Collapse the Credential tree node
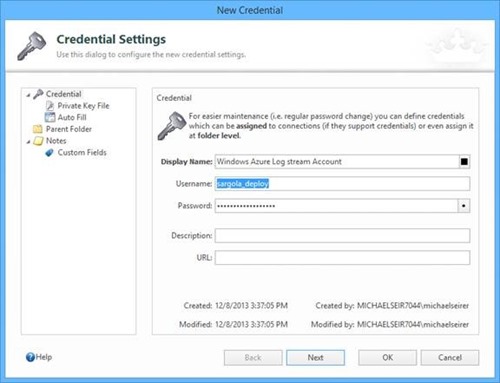Image resolution: width=500 pixels, height=383 pixels. pyautogui.click(x=28, y=95)
